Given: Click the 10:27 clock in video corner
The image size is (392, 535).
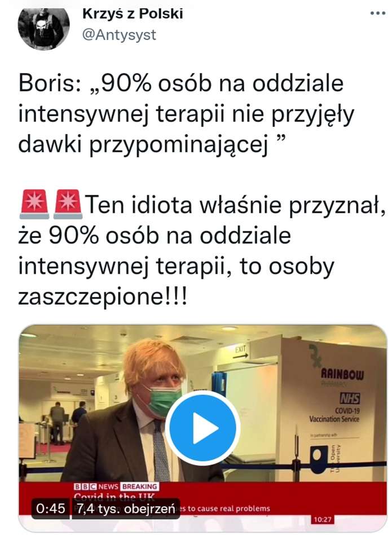Looking at the screenshot, I should pyautogui.click(x=323, y=519).
